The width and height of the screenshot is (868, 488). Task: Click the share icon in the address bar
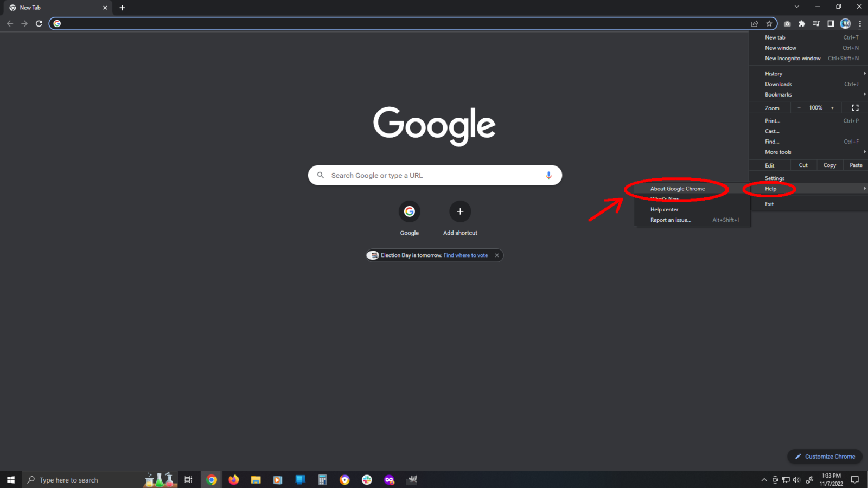click(x=755, y=23)
